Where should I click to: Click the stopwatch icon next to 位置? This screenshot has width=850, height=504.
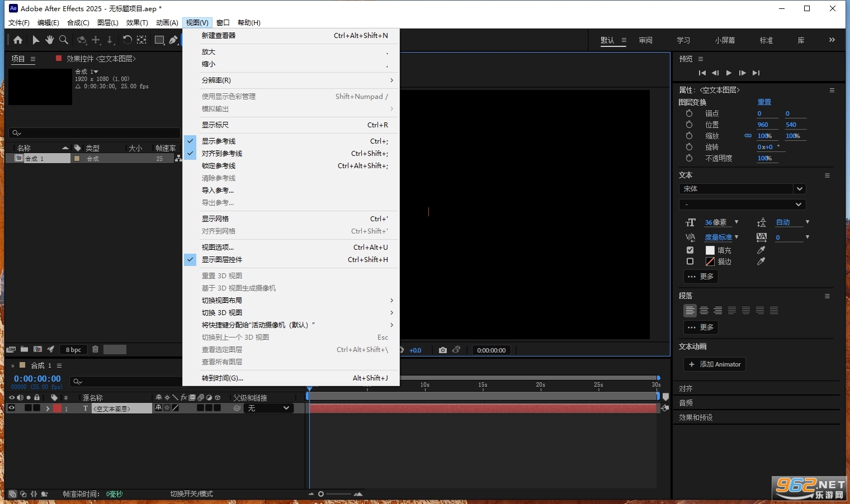coord(689,125)
